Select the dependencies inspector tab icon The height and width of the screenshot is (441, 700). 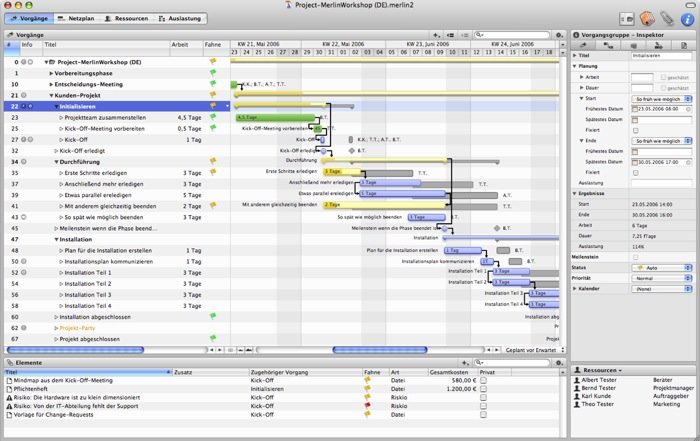coord(608,46)
